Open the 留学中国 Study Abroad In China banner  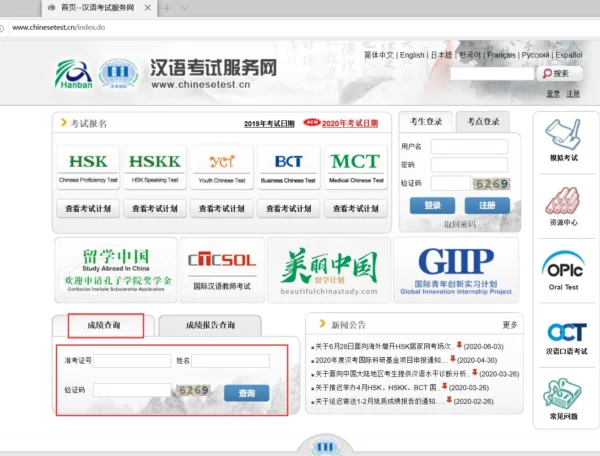(x=116, y=270)
